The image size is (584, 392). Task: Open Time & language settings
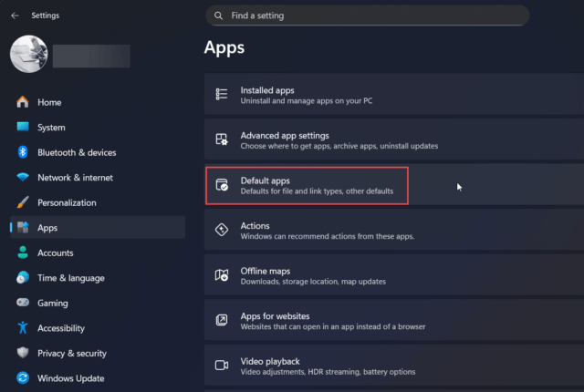[98, 278]
